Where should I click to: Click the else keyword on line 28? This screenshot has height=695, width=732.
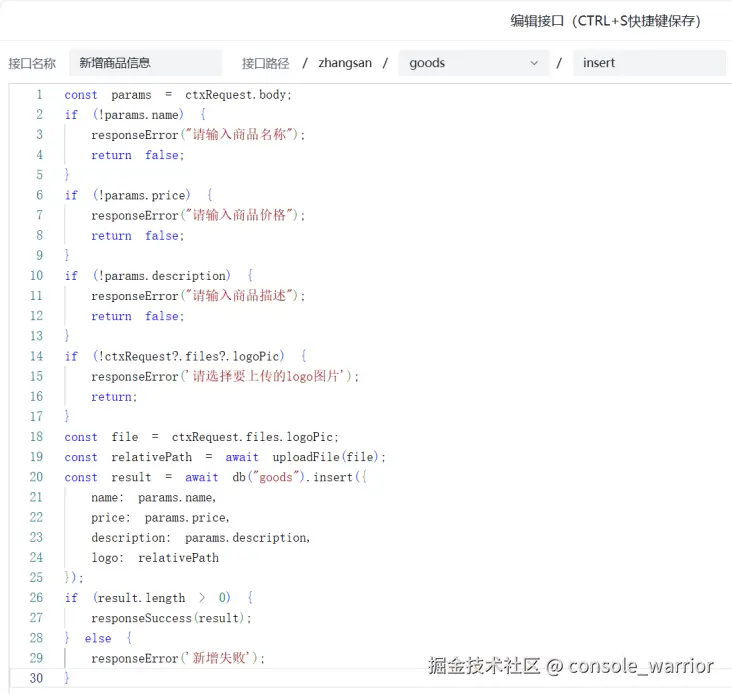tap(98, 639)
